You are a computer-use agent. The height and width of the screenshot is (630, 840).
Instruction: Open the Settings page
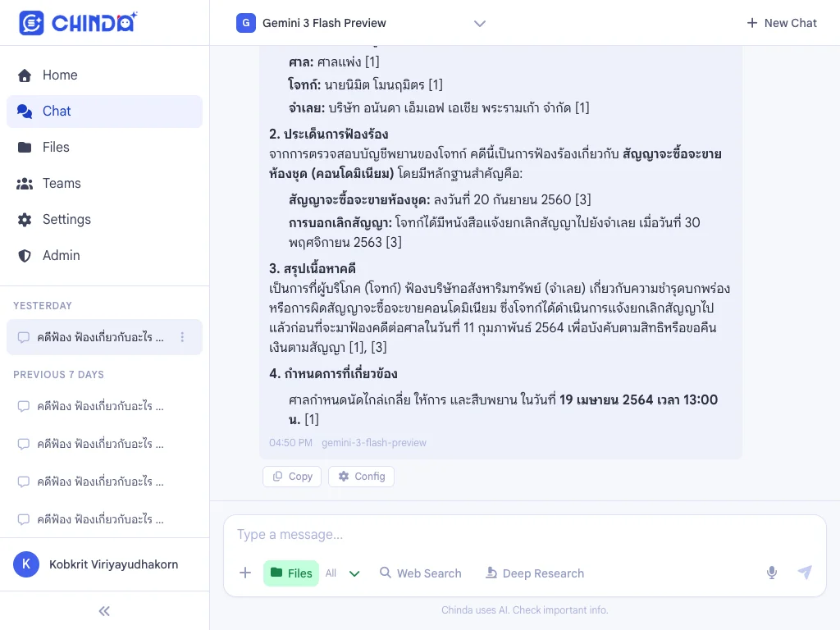click(x=104, y=219)
